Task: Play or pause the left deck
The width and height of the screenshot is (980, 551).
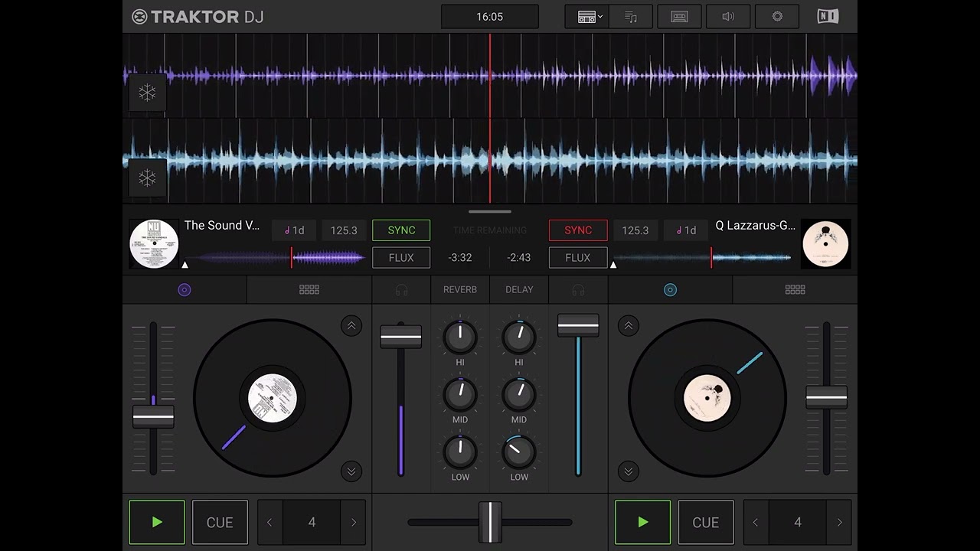Action: click(x=157, y=523)
